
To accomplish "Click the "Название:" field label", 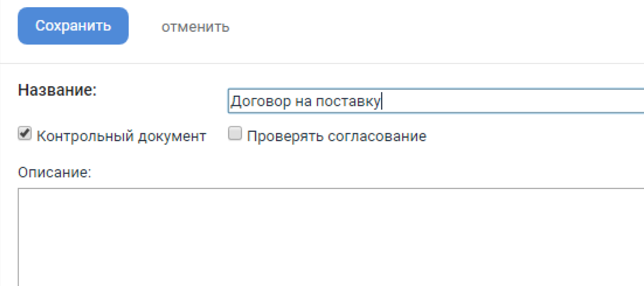I will coord(57,90).
